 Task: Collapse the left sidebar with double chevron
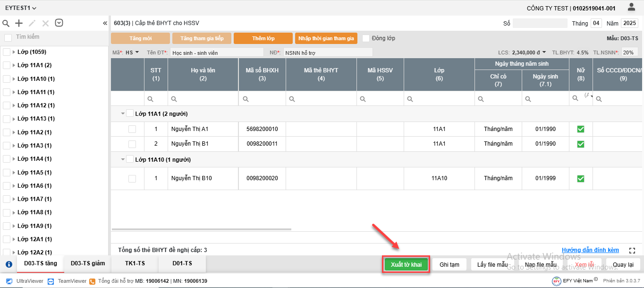click(105, 23)
